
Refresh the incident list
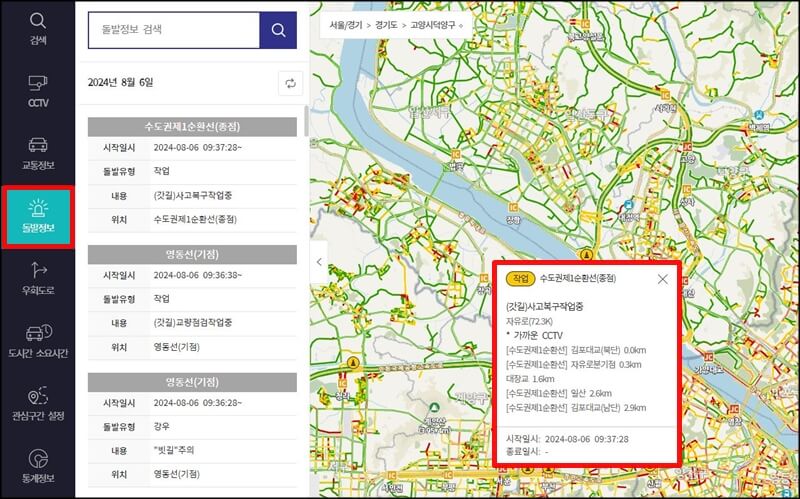(290, 83)
